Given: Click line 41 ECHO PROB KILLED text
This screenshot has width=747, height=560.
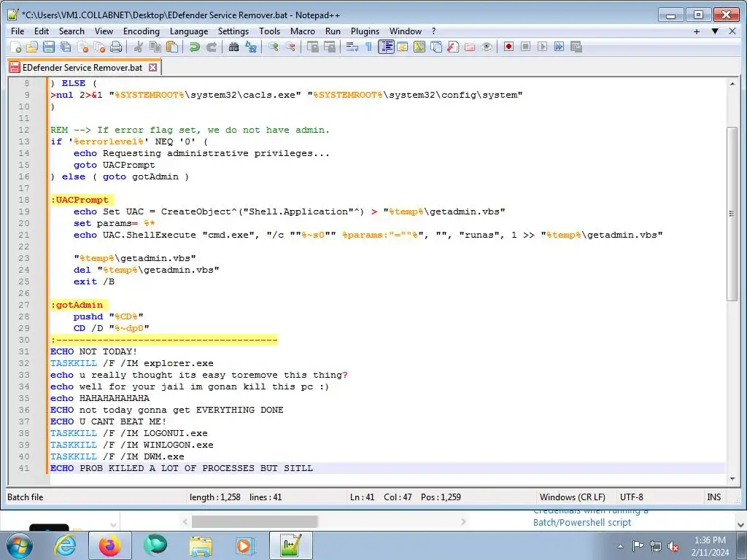Looking at the screenshot, I should (x=182, y=468).
